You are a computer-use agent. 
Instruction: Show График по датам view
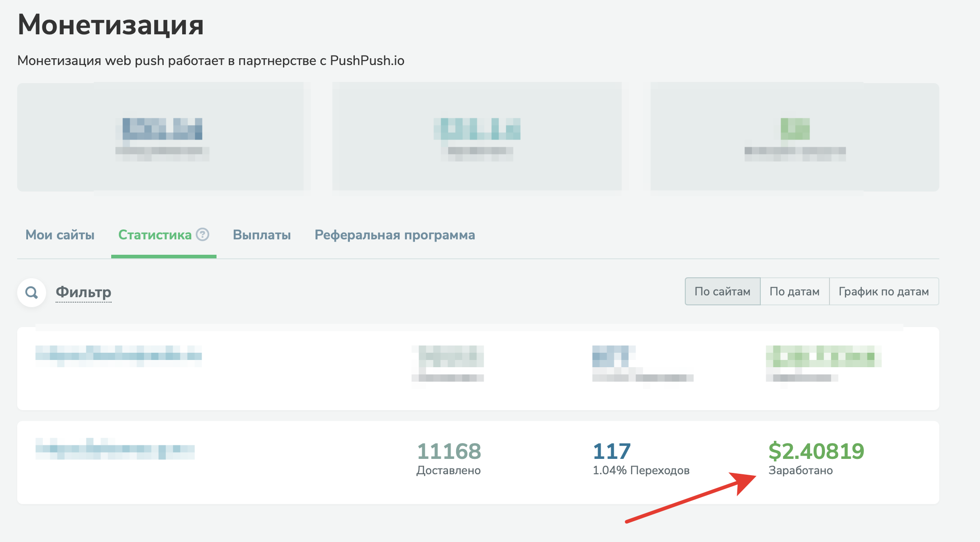884,292
